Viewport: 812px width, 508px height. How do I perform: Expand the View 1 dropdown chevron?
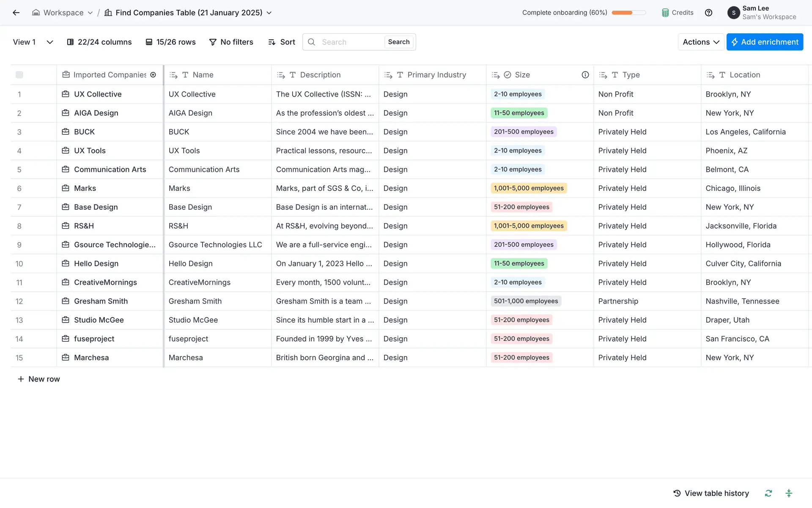coord(49,42)
